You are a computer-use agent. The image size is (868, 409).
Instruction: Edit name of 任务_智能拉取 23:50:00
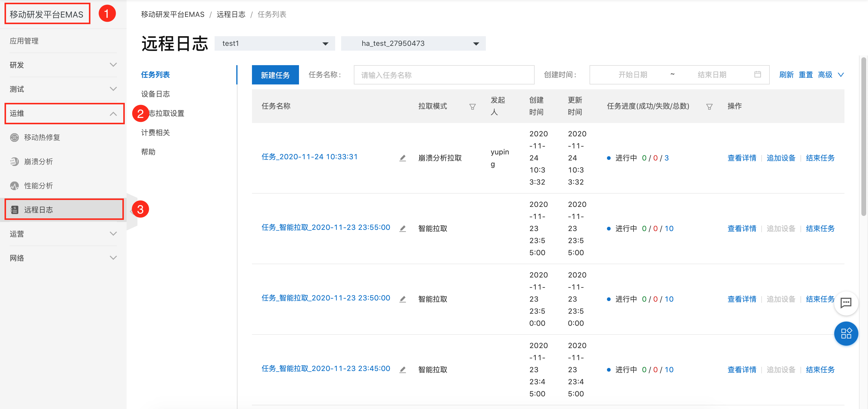click(403, 299)
